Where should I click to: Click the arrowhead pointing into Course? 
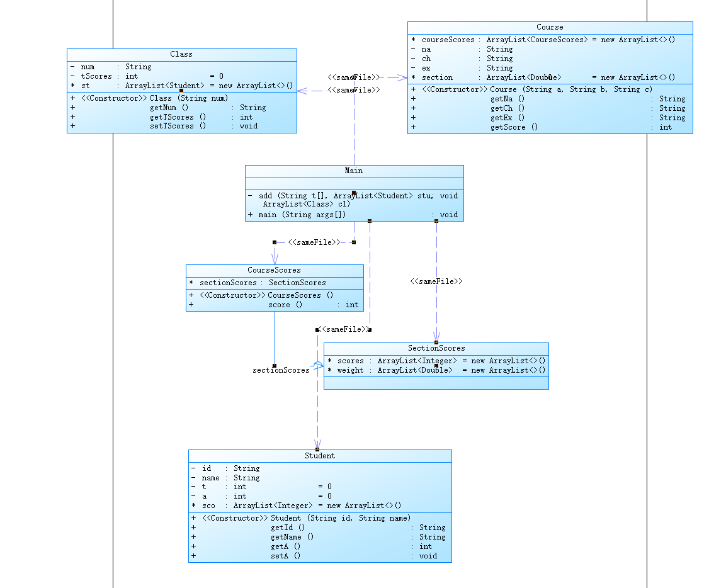[402, 77]
